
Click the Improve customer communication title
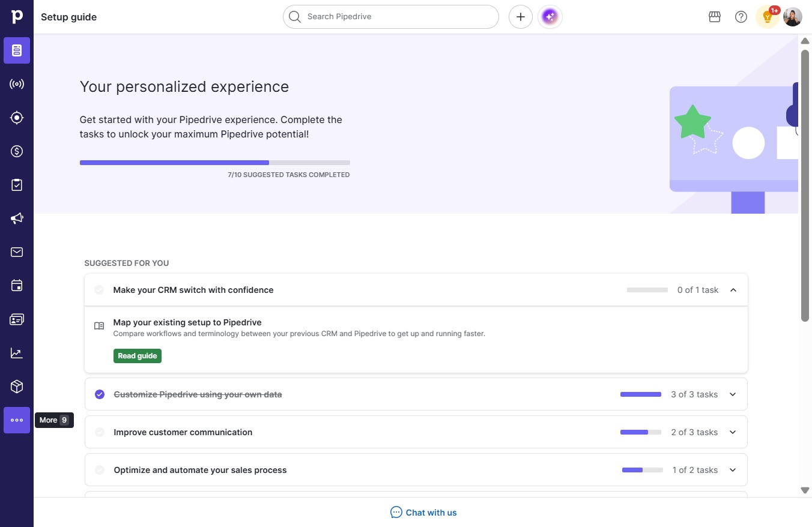[x=183, y=432]
